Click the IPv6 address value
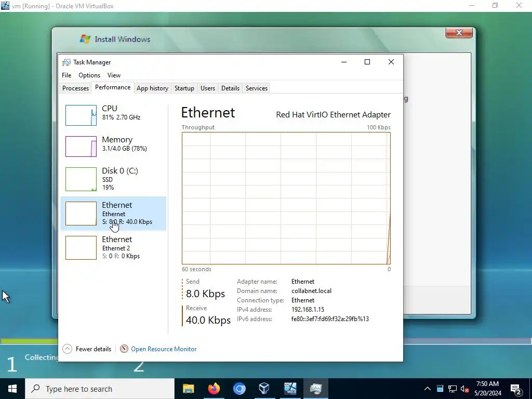 [330, 319]
